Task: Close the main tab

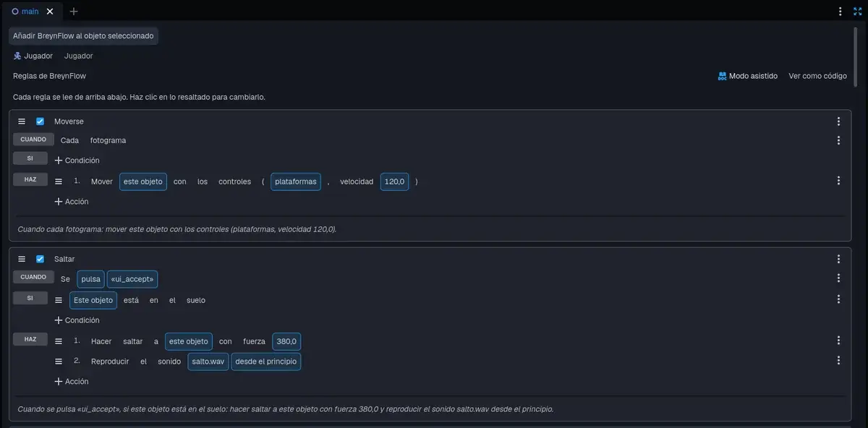Action: 50,12
